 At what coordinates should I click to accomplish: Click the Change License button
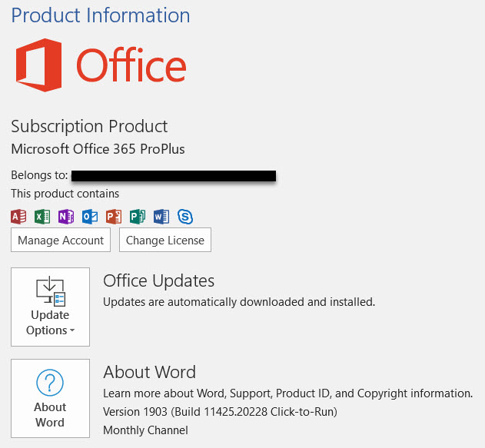165,240
